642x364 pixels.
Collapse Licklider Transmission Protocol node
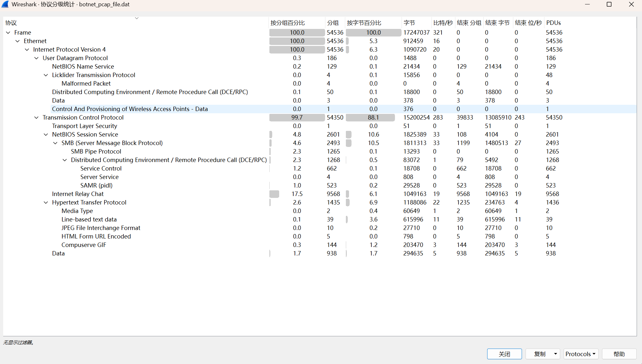(x=46, y=75)
